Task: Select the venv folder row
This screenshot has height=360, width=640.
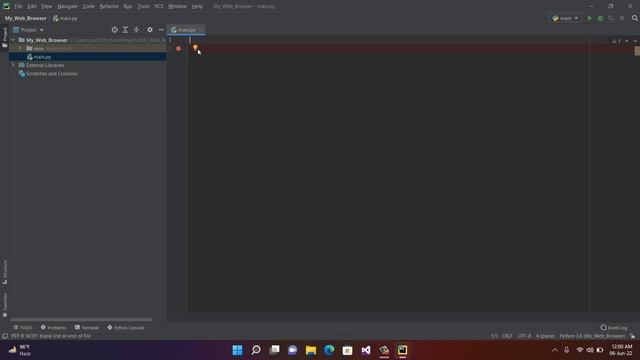Action: point(88,49)
